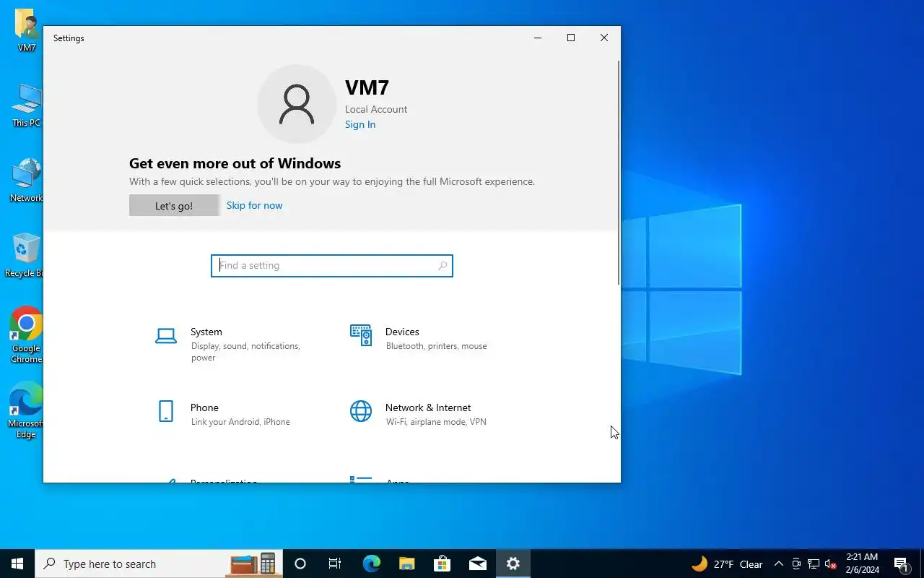This screenshot has width=924, height=578.
Task: Open the System category title
Action: pyautogui.click(x=206, y=332)
